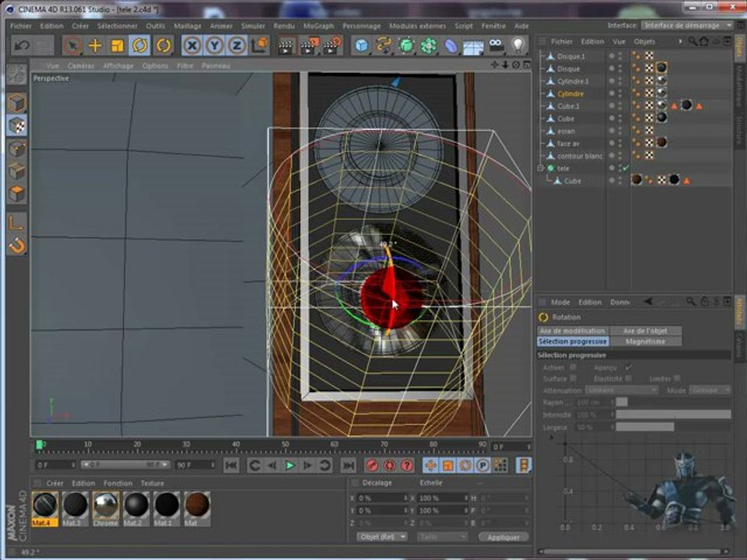
Task: Collapse the tele object tree
Action: (541, 168)
